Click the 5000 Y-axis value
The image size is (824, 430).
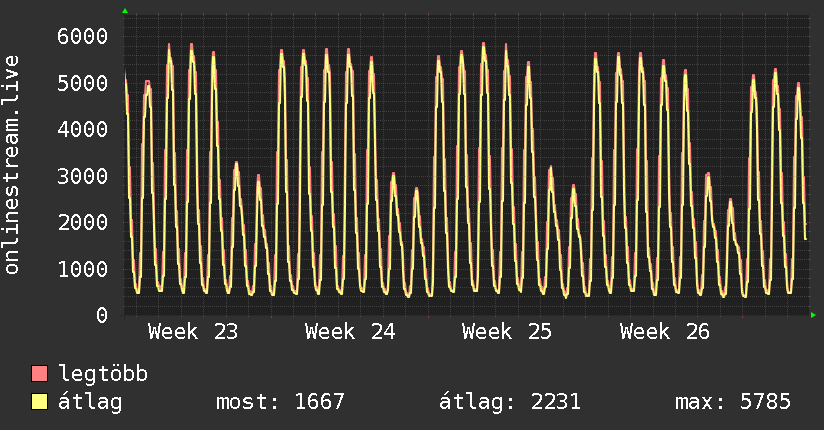coord(83,83)
